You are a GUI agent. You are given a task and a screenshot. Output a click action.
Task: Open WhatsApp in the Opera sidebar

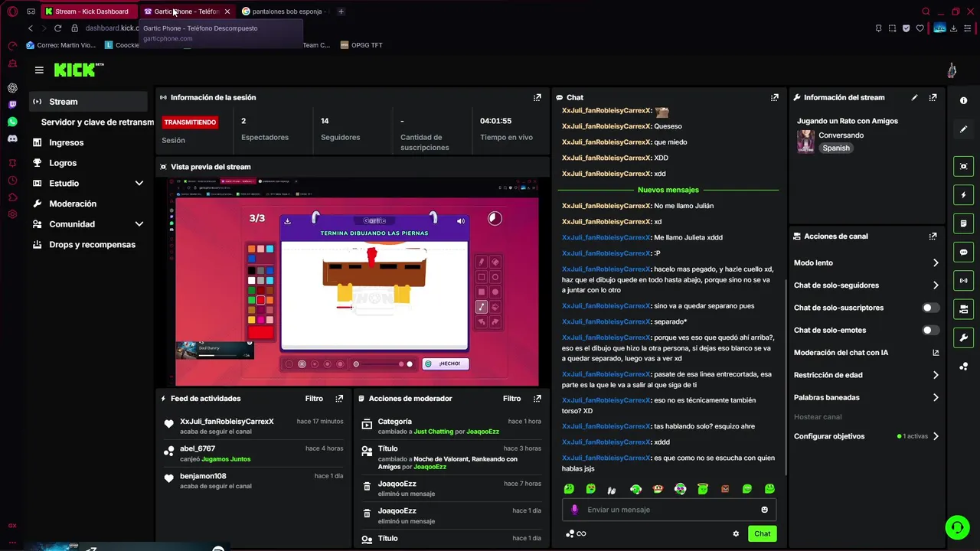(x=12, y=122)
